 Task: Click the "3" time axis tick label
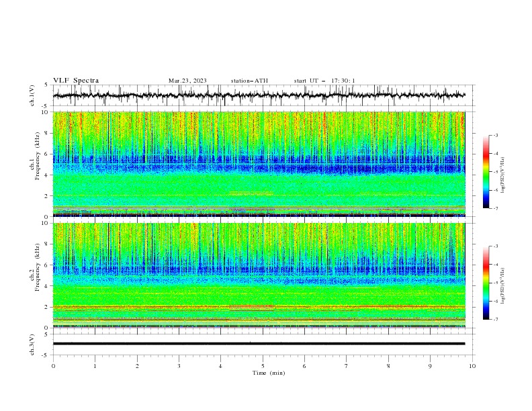tap(179, 366)
